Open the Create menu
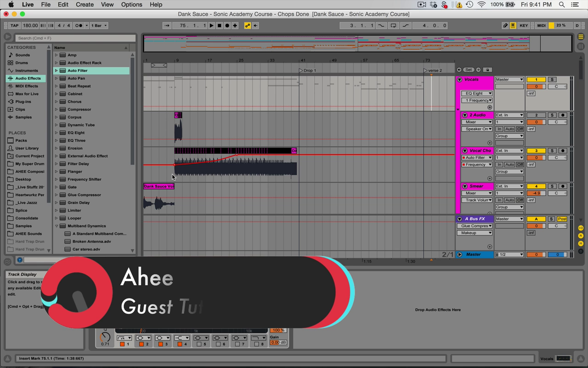 (85, 5)
